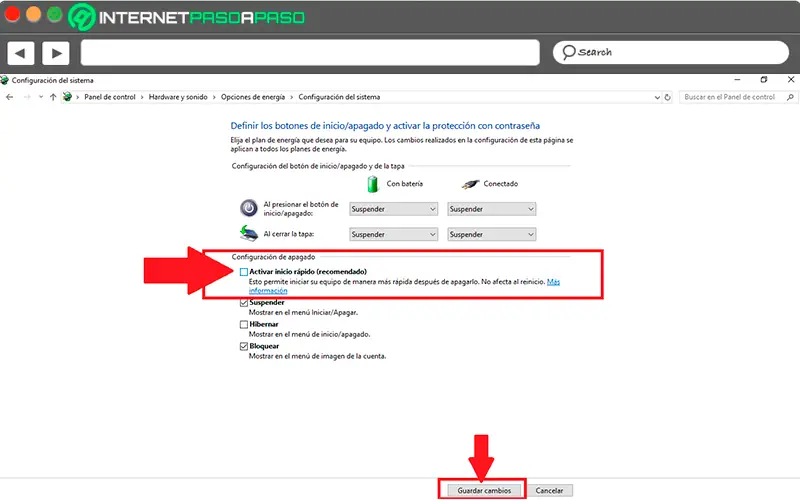Toggle Activar inicio rápido checkbox
800x500 pixels.
244,272
